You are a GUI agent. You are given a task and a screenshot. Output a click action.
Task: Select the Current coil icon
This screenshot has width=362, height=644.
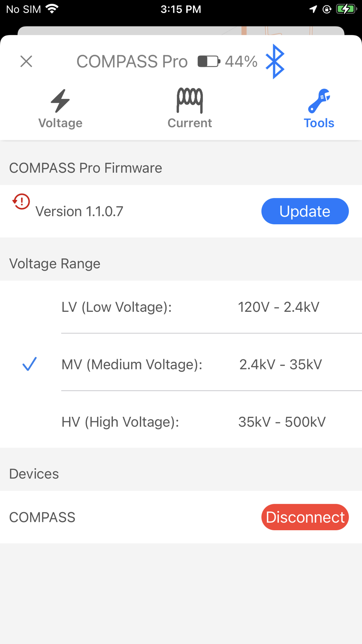click(x=190, y=100)
